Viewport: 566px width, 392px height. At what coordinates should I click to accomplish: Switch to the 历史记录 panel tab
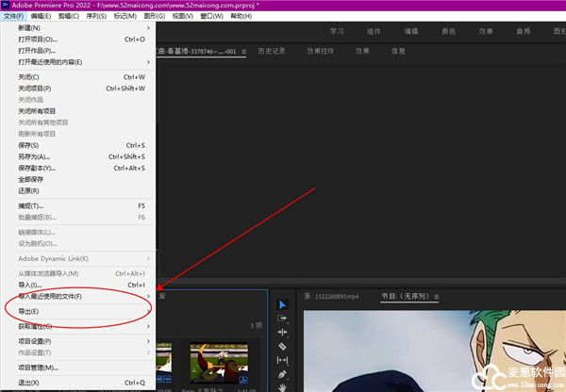pos(274,51)
